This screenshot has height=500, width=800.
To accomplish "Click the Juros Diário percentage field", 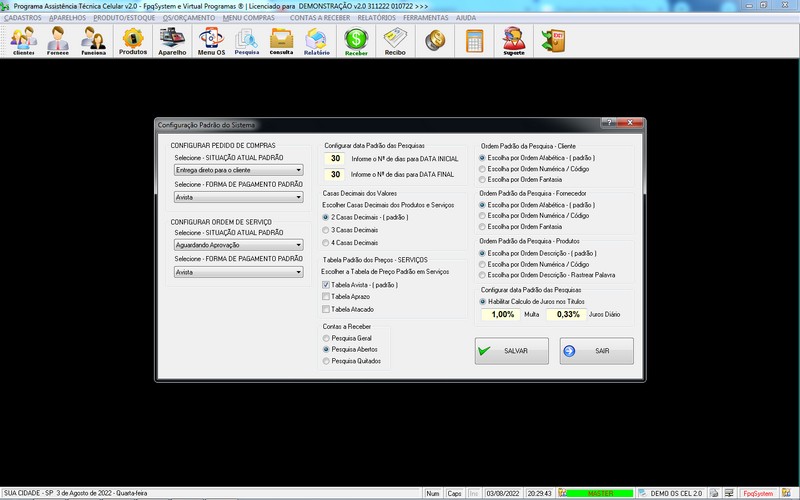I will tap(566, 314).
